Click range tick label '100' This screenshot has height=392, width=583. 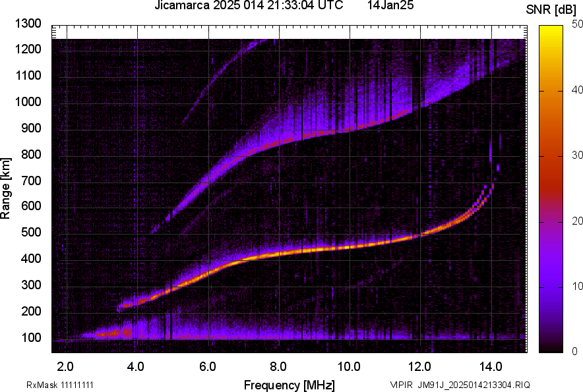31,337
